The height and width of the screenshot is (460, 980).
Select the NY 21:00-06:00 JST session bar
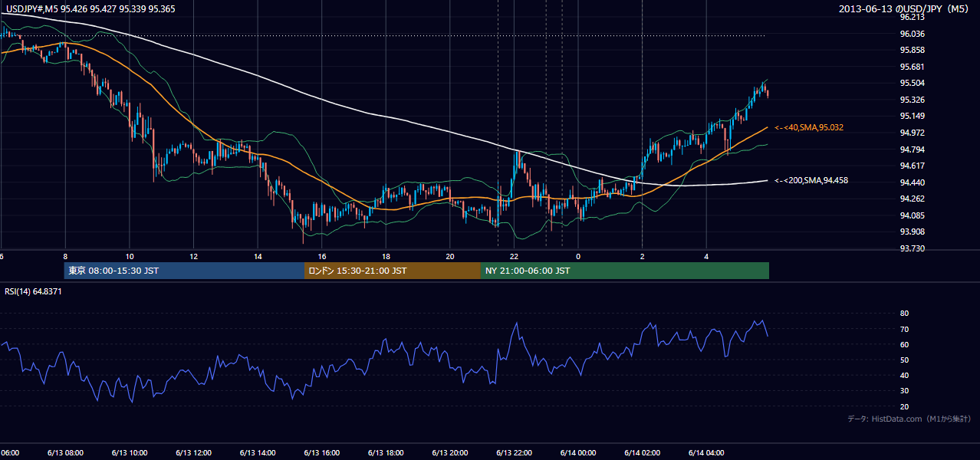[x=625, y=271]
